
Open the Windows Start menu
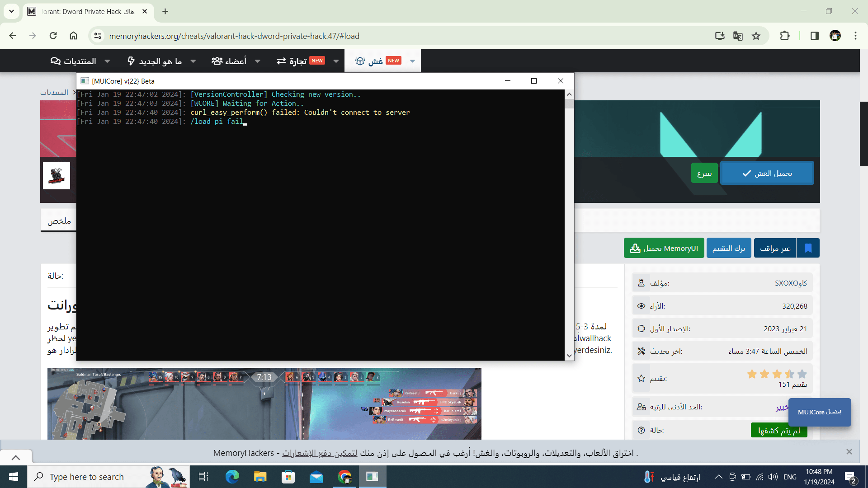coord(14,477)
